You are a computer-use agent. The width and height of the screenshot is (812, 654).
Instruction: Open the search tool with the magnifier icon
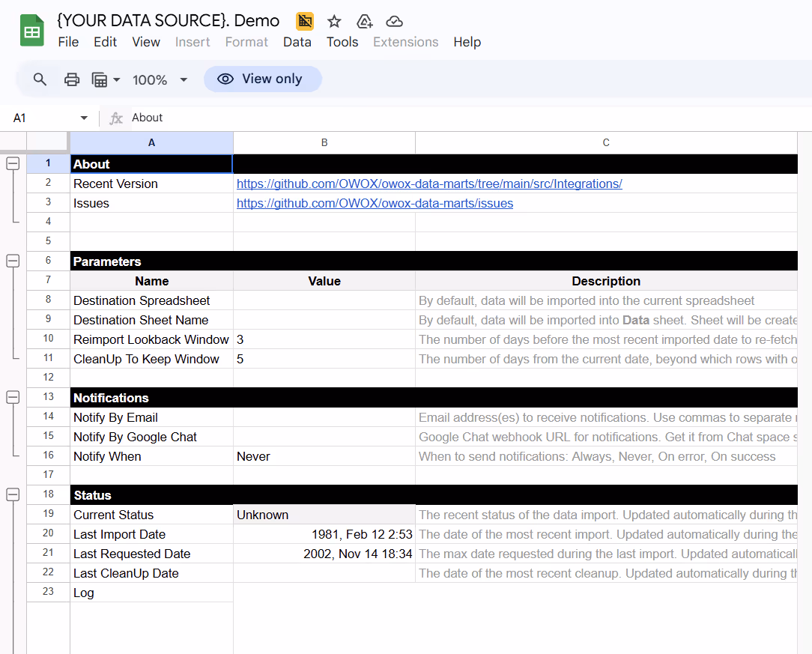pos(40,79)
